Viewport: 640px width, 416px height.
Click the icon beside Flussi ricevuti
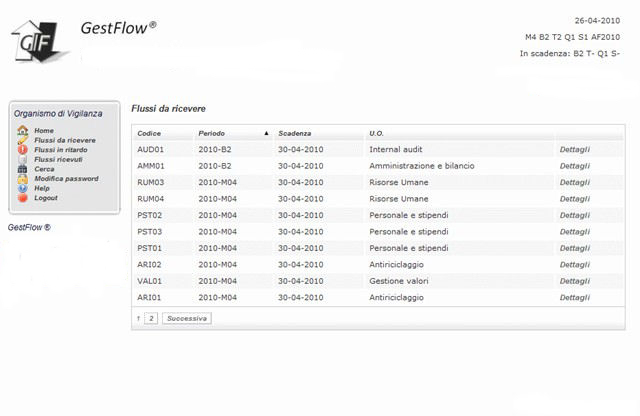point(22,160)
